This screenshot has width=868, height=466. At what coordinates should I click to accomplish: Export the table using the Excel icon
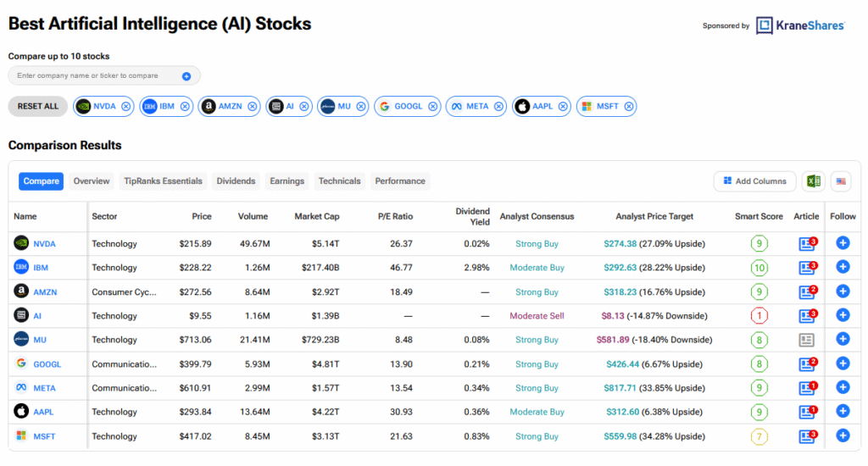coord(813,181)
